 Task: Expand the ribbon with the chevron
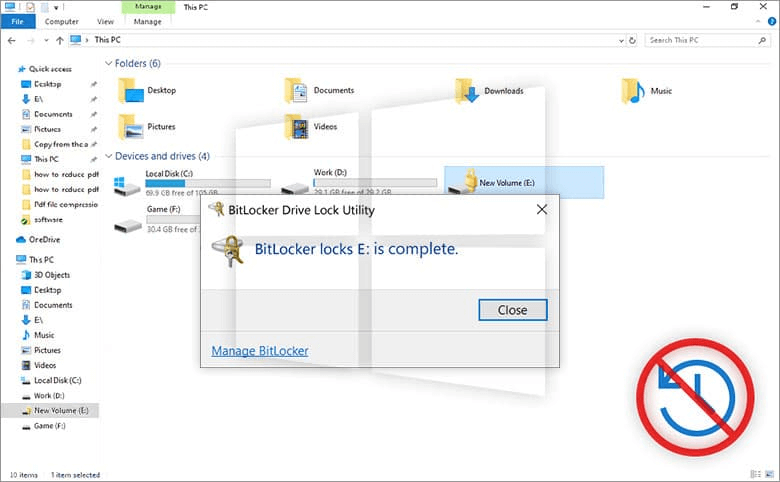758,21
